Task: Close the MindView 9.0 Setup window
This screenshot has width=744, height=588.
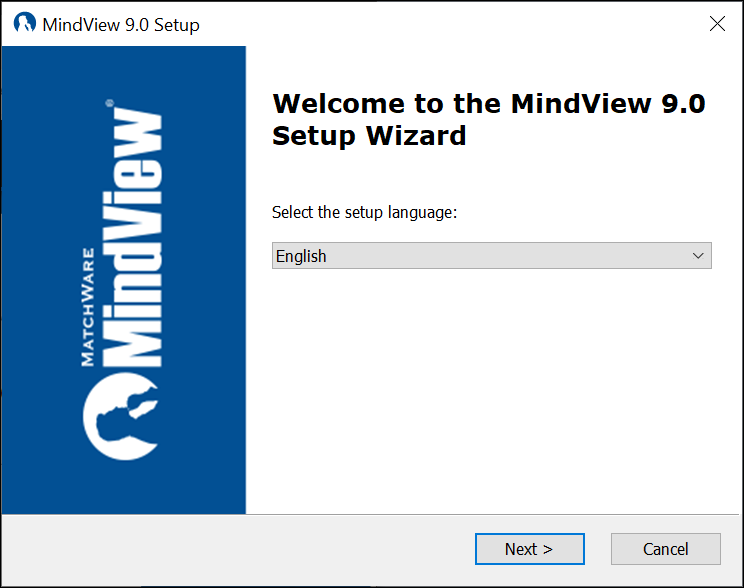Action: pos(717,24)
